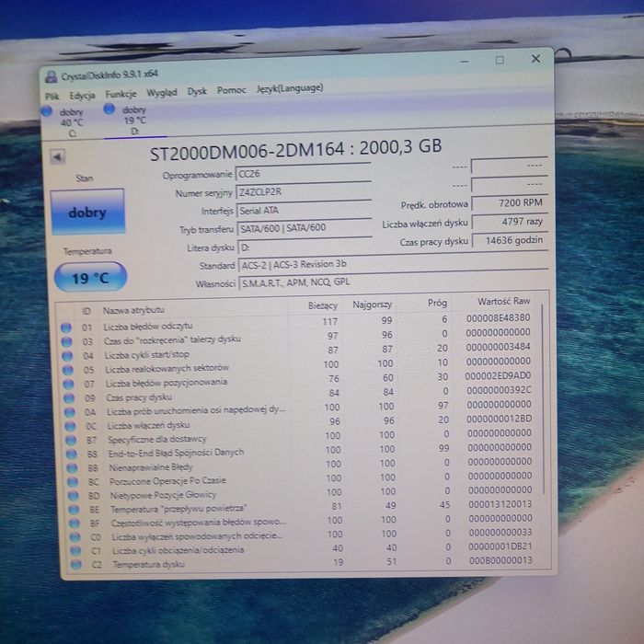
Task: Click the Bieżący column header
Action: 323,305
